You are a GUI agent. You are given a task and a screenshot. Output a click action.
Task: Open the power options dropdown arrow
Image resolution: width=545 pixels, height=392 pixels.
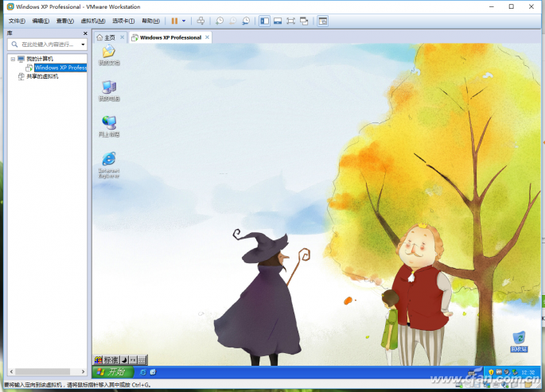184,21
